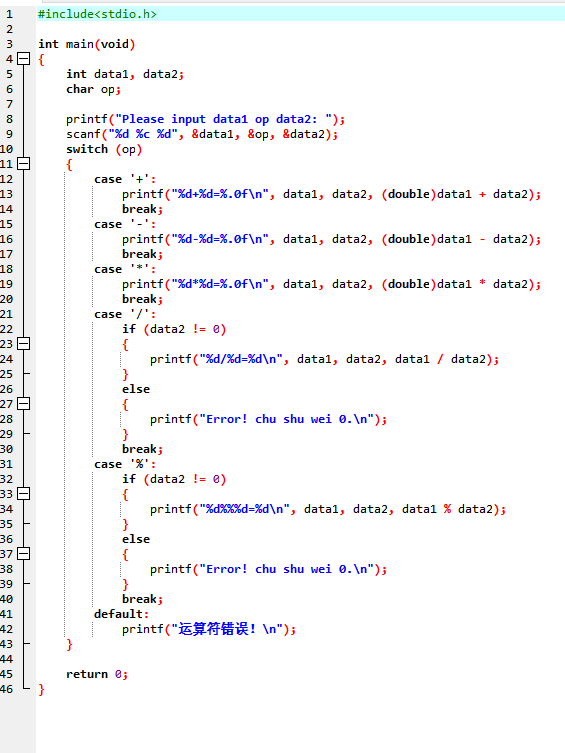
Task: Click on 'char op;' declaration
Action: pos(94,89)
